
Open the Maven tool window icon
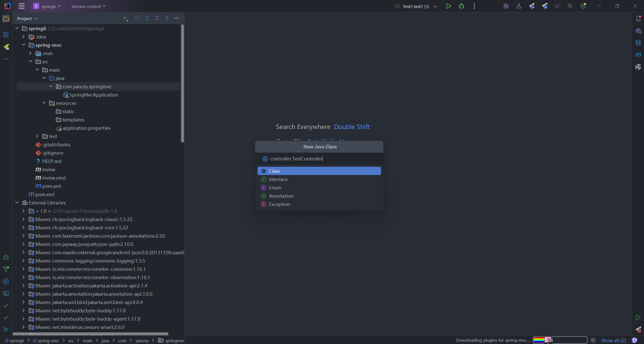pos(638,55)
